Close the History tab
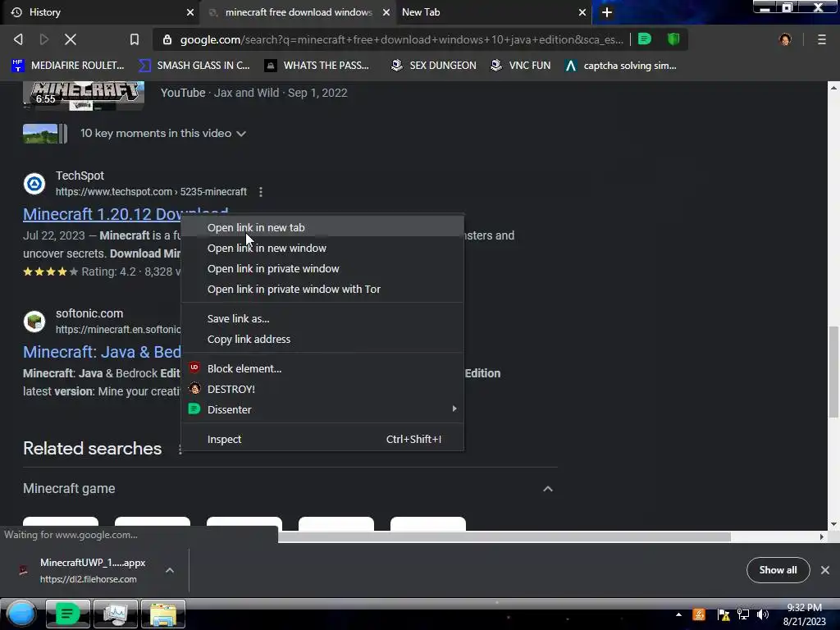840x630 pixels. click(189, 12)
